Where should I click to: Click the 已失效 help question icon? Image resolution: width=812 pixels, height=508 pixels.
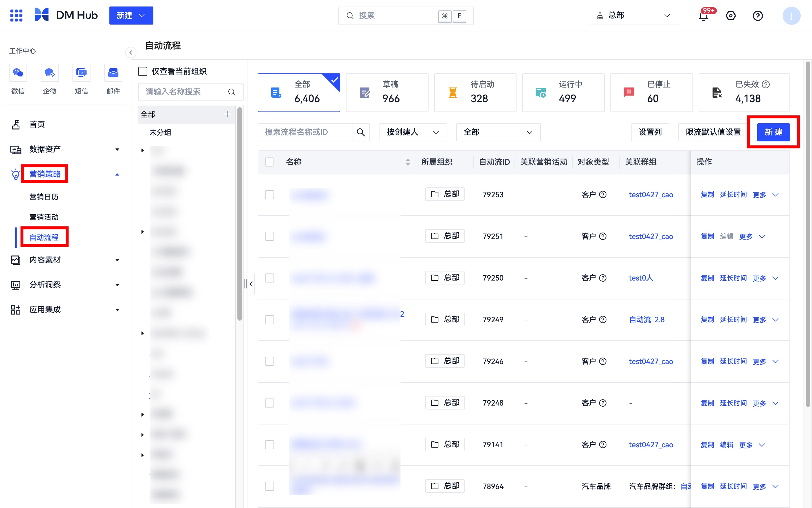click(x=766, y=84)
